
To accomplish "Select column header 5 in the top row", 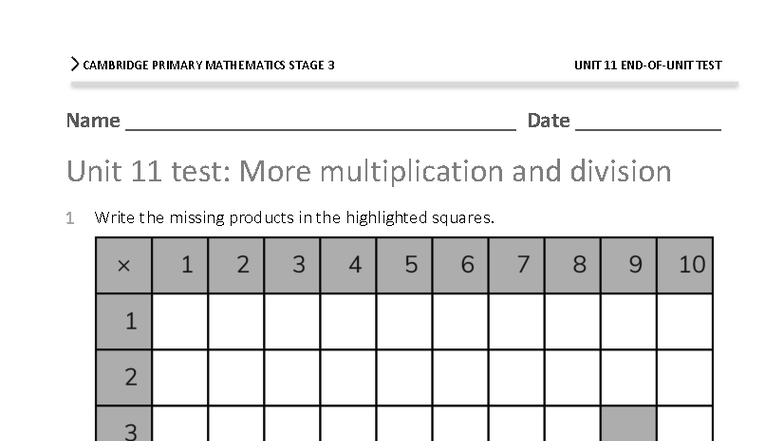I will 411,265.
